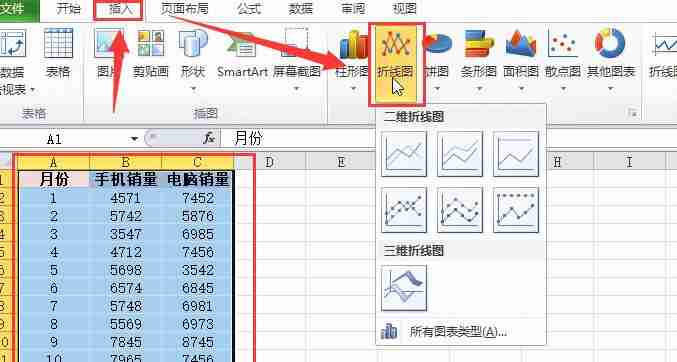Click the 月份 header cell
This screenshot has width=677, height=362.
point(54,179)
